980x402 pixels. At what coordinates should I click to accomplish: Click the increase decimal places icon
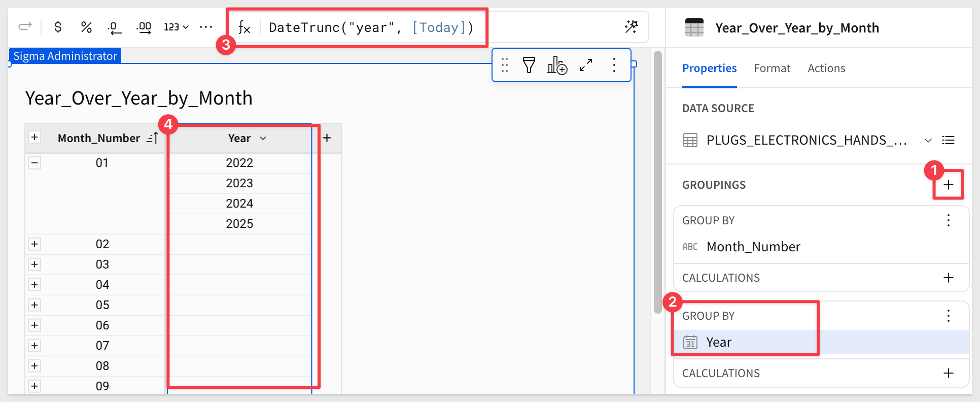[144, 27]
